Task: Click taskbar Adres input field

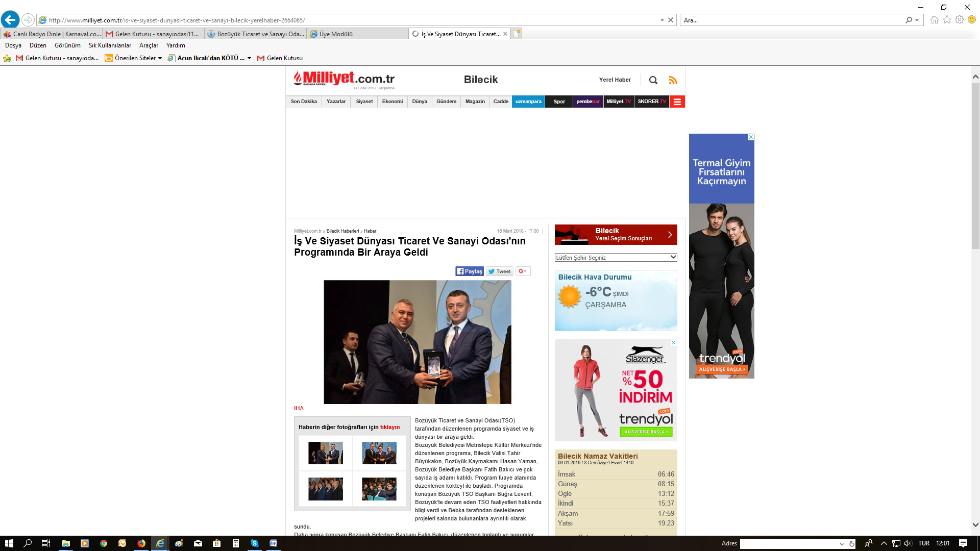Action: pyautogui.click(x=789, y=544)
